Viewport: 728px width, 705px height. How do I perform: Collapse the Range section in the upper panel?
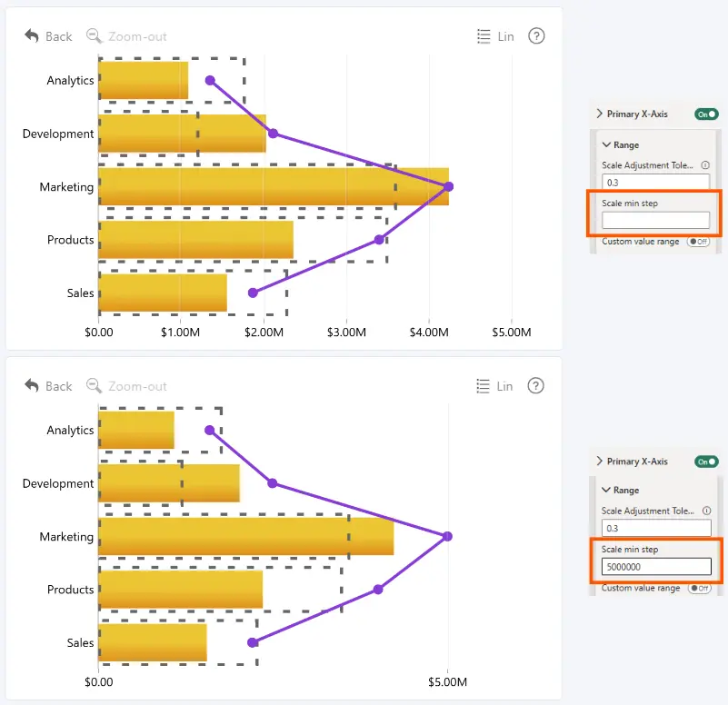(x=606, y=144)
